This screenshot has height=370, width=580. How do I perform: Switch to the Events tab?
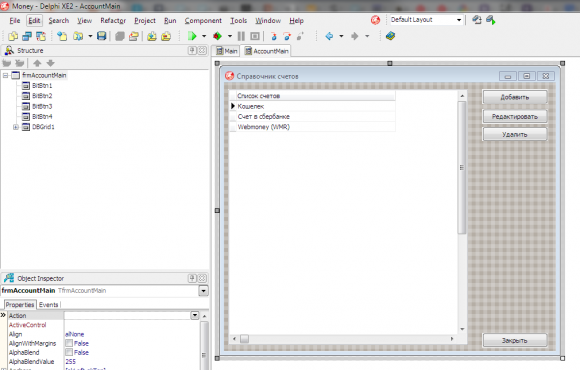(x=49, y=305)
